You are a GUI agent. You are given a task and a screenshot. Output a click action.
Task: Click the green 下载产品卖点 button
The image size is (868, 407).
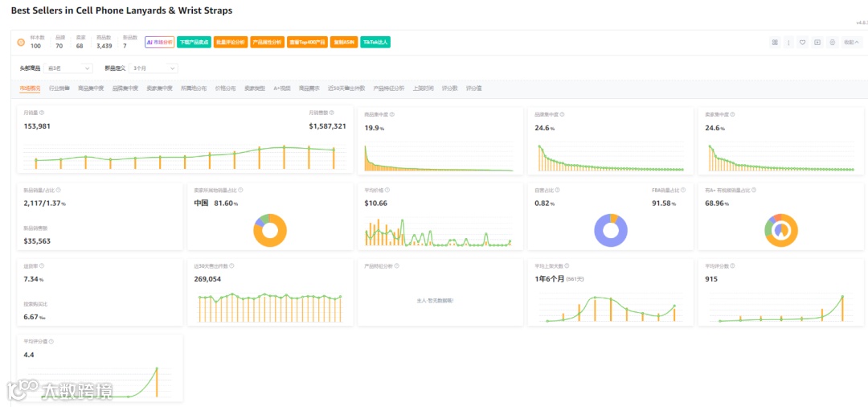pos(194,42)
